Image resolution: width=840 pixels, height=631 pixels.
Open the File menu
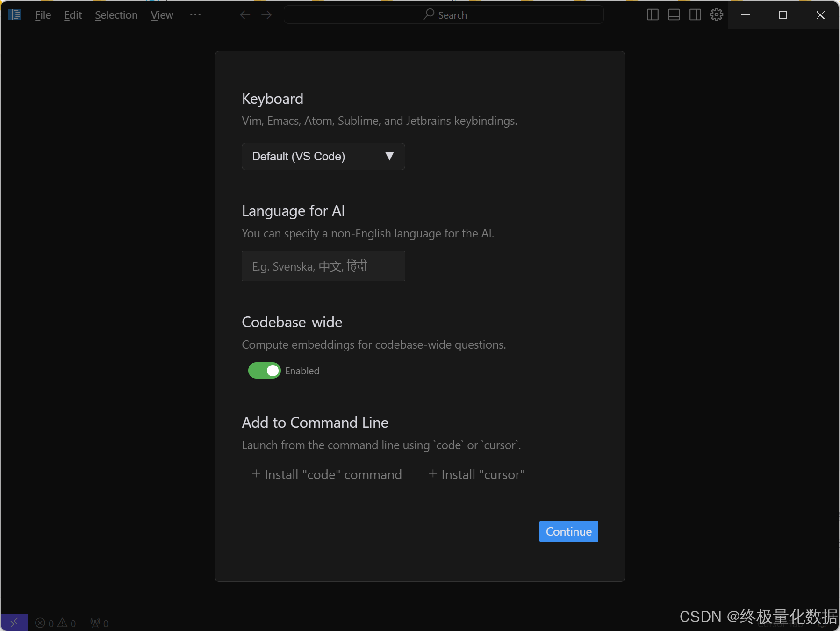point(43,15)
